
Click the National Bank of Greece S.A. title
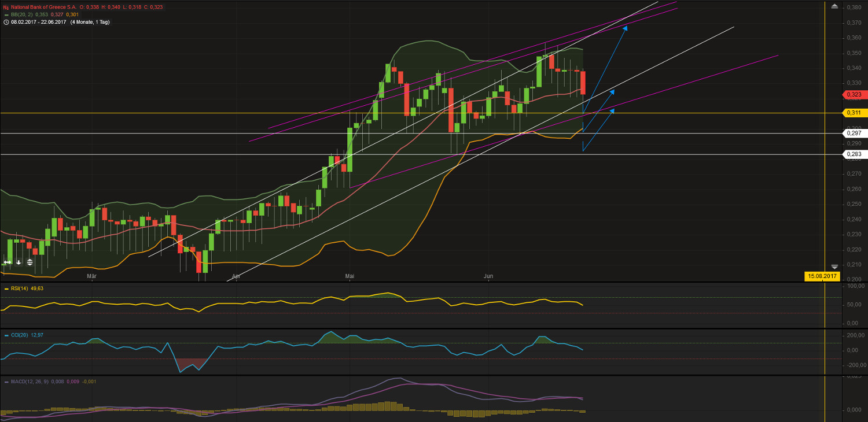click(43, 7)
